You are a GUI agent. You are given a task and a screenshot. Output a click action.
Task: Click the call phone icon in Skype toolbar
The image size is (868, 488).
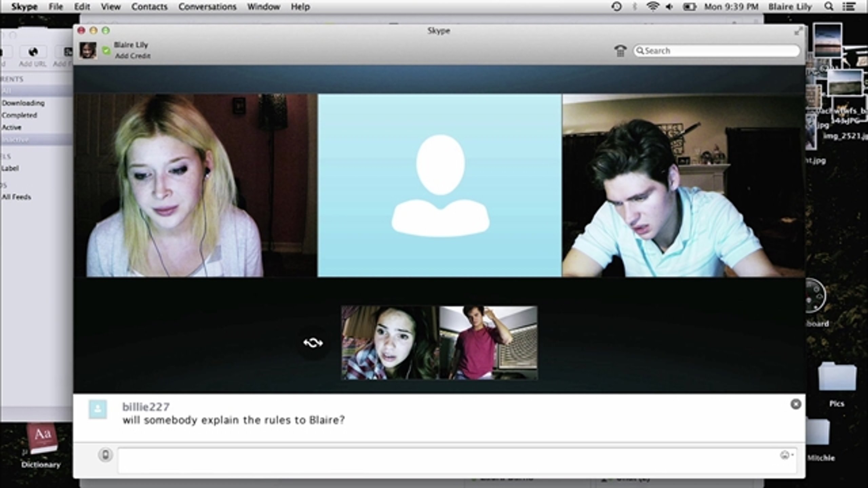620,51
